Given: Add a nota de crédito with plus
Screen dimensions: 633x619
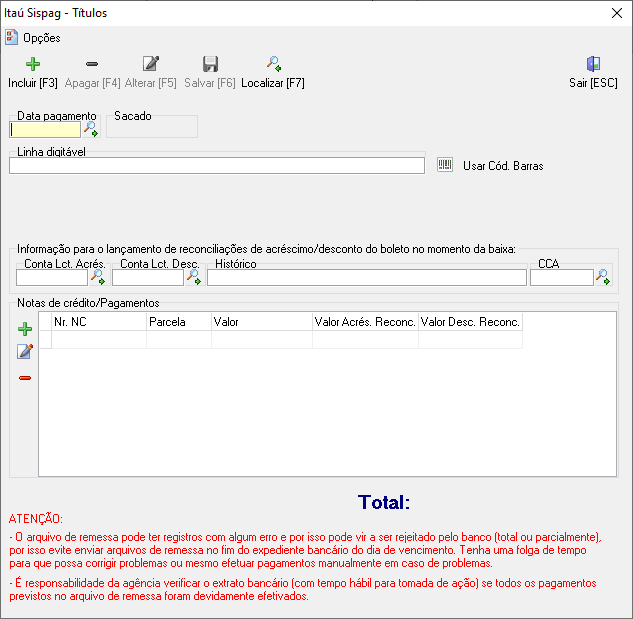Looking at the screenshot, I should 25,329.
